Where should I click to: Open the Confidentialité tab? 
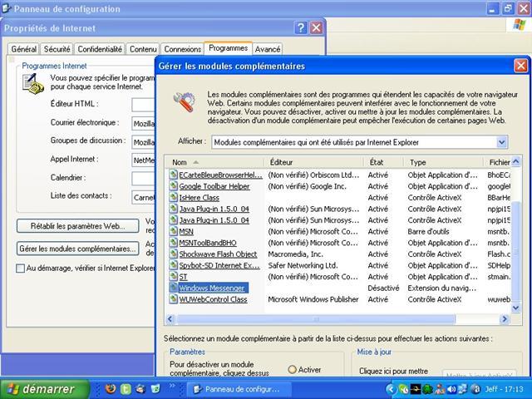point(100,49)
